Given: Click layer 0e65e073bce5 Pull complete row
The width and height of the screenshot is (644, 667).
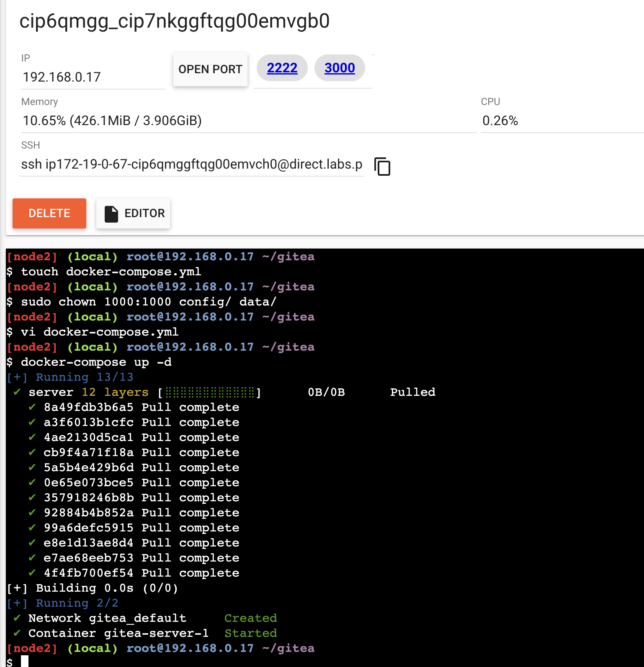Looking at the screenshot, I should coord(134,482).
